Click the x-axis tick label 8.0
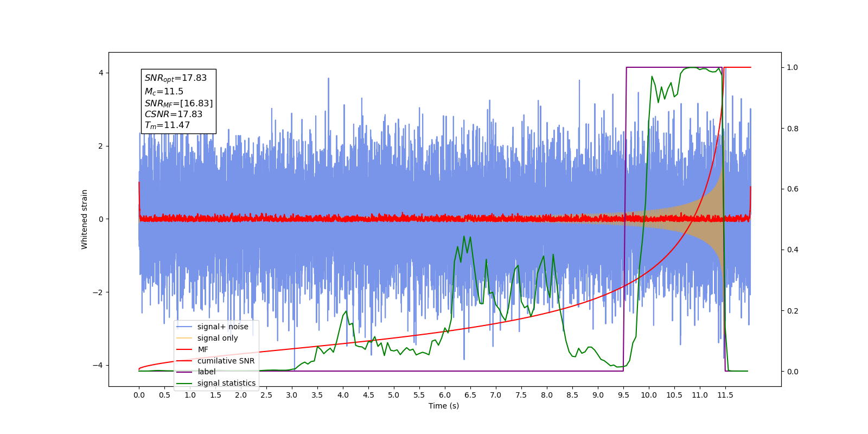Screen dimensions: 868x434 tap(547, 395)
